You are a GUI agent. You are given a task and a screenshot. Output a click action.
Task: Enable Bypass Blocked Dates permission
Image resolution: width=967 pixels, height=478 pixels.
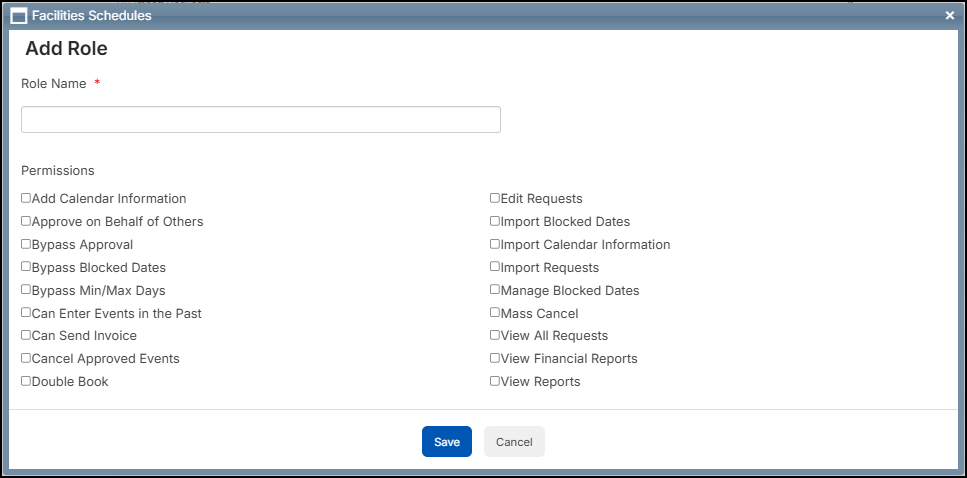(26, 266)
